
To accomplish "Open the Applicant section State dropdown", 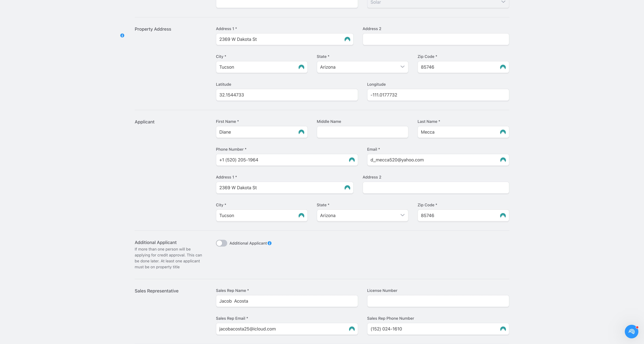I will (x=362, y=215).
